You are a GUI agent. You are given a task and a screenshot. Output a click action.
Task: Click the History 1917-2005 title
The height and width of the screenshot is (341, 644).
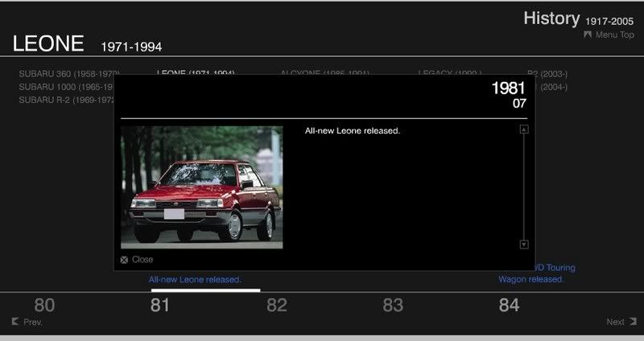coord(578,18)
